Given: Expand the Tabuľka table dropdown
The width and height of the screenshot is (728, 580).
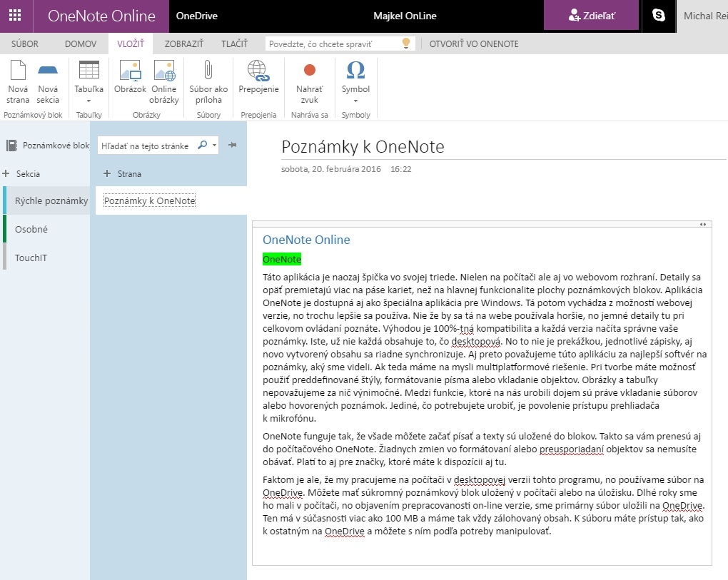Looking at the screenshot, I should (89, 101).
